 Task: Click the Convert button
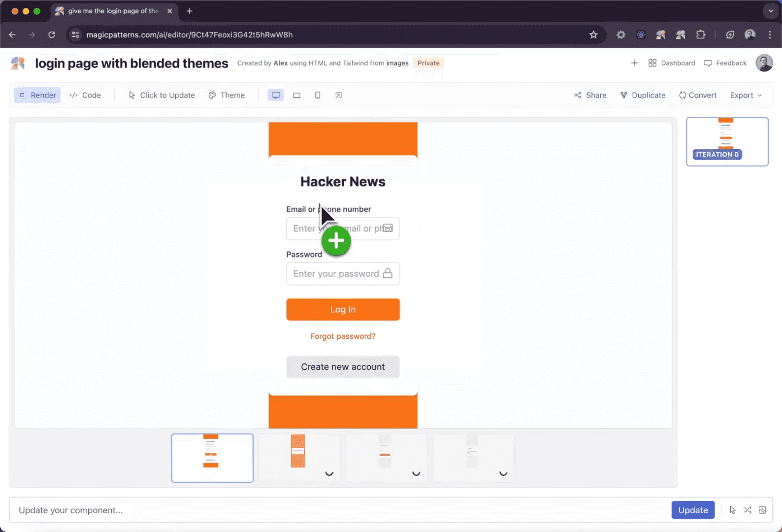pos(698,95)
